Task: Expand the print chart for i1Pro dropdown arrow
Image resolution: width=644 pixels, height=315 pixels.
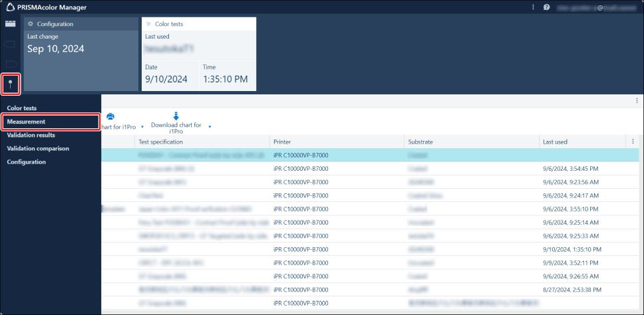Action: click(x=142, y=126)
